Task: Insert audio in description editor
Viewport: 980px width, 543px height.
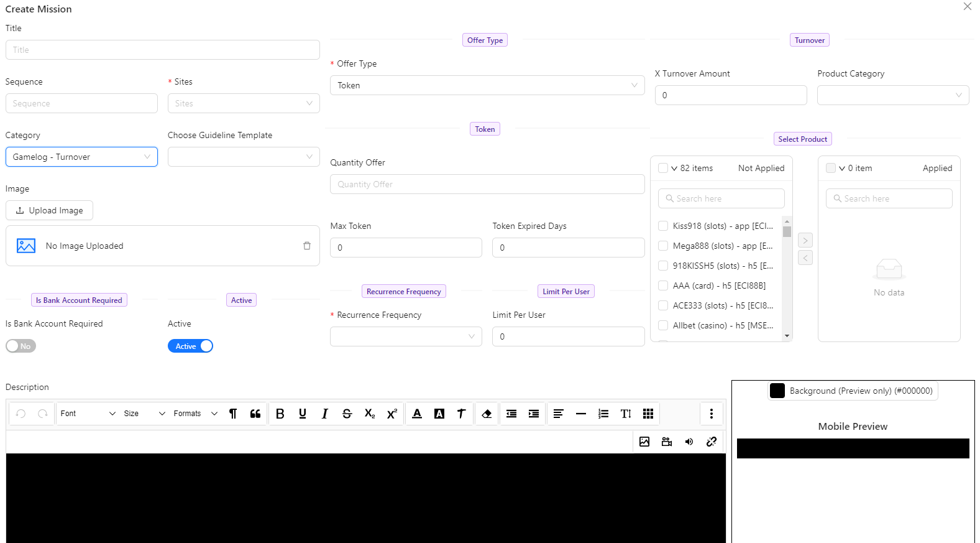Action: coord(689,442)
